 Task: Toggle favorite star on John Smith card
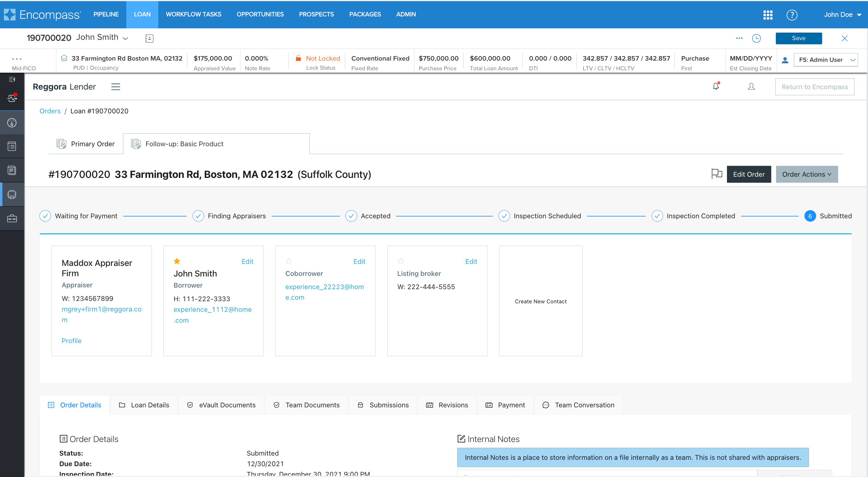pos(177,261)
